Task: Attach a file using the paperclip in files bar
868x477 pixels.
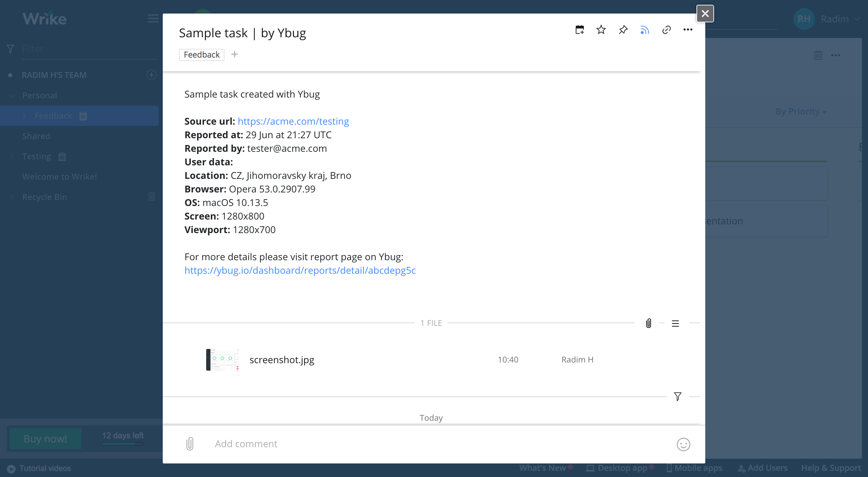Action: (648, 323)
